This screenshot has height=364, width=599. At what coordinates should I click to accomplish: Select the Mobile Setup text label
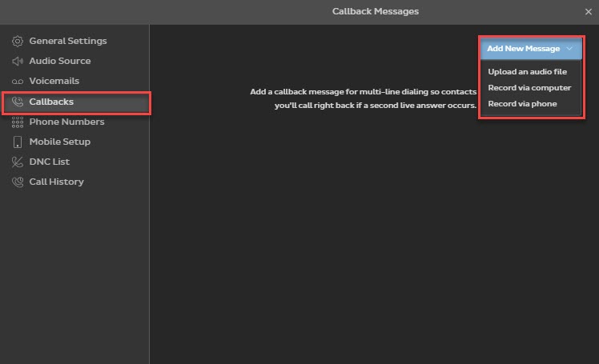coord(60,142)
